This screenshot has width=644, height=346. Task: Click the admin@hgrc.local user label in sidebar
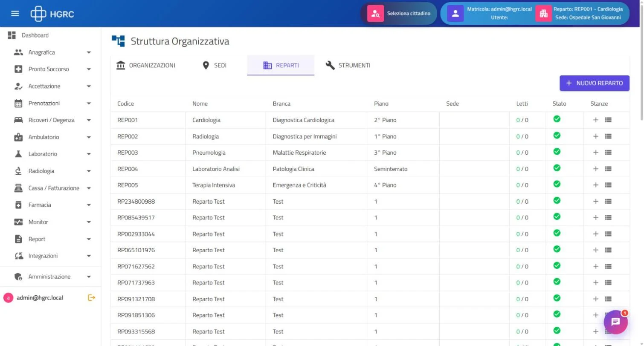click(x=40, y=298)
